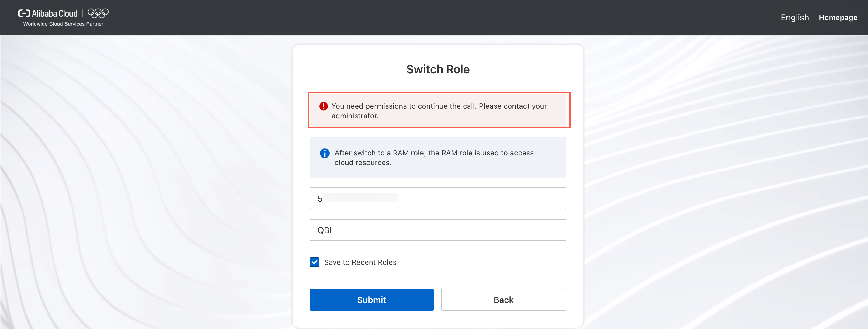Uncheck Save to Recent Roles checkbox
This screenshot has width=868, height=329.
pyautogui.click(x=314, y=262)
